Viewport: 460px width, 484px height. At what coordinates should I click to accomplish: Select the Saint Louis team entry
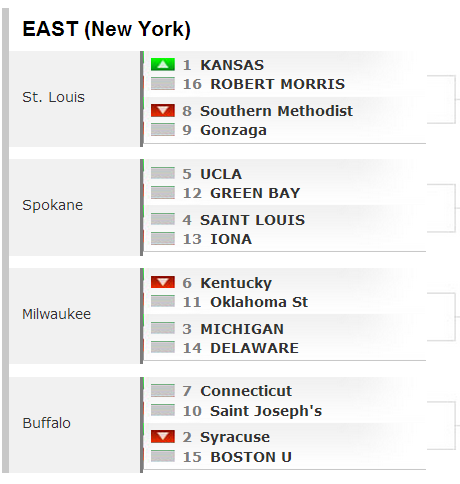click(252, 220)
